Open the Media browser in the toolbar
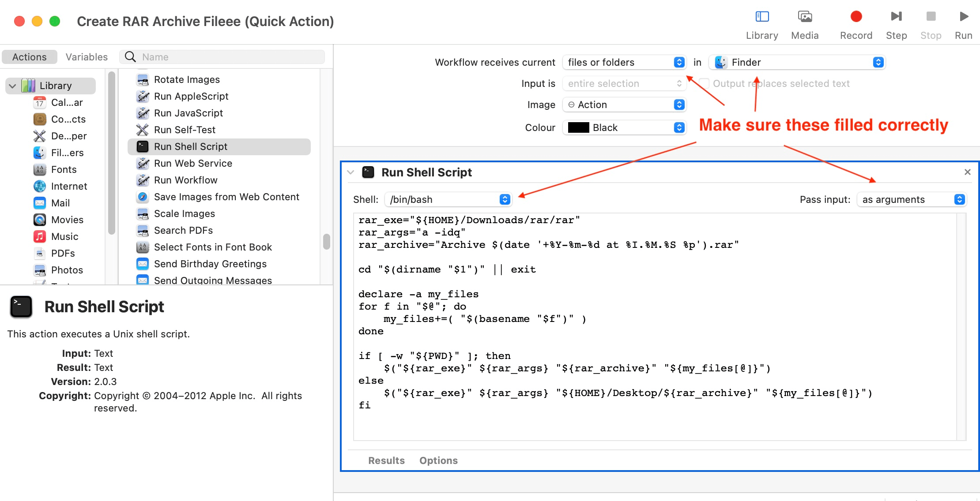 point(805,22)
